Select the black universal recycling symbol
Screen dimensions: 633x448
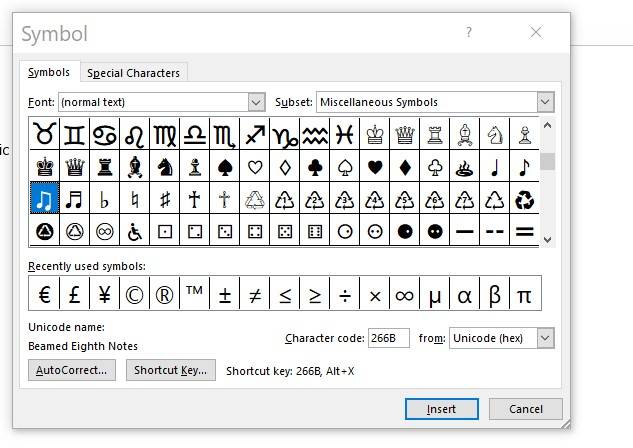click(524, 199)
